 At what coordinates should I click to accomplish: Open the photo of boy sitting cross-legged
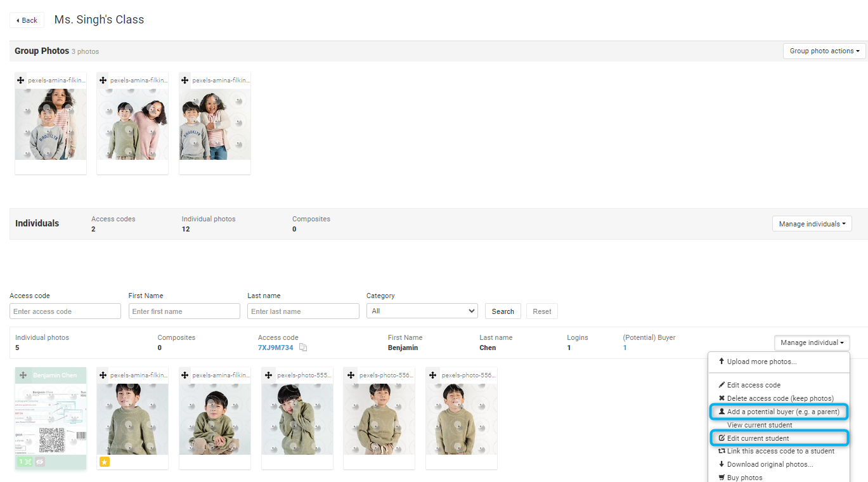[215, 419]
